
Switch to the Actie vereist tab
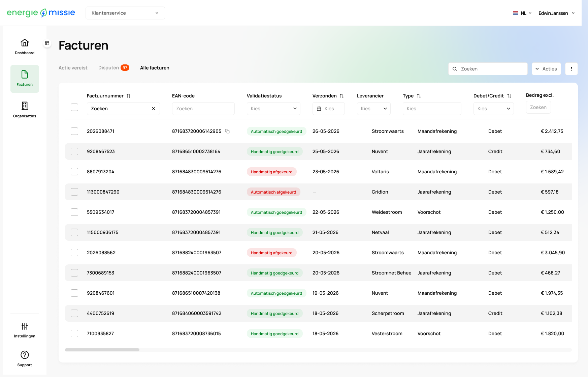click(x=73, y=68)
